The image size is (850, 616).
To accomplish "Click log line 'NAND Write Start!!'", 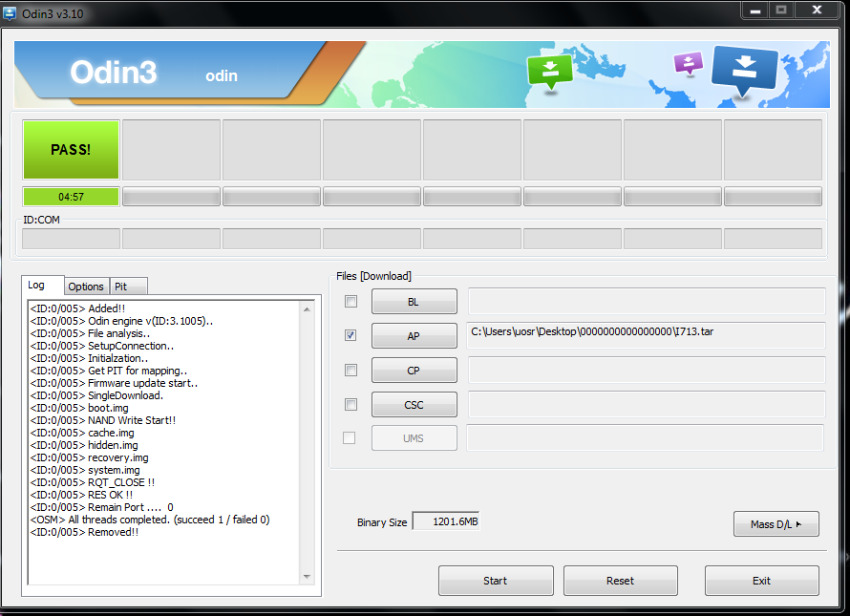I will tap(103, 421).
